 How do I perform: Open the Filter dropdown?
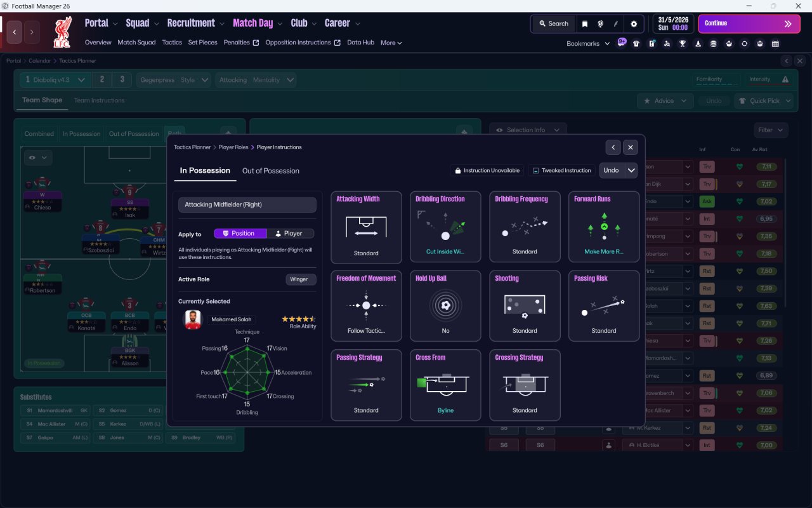(771, 130)
